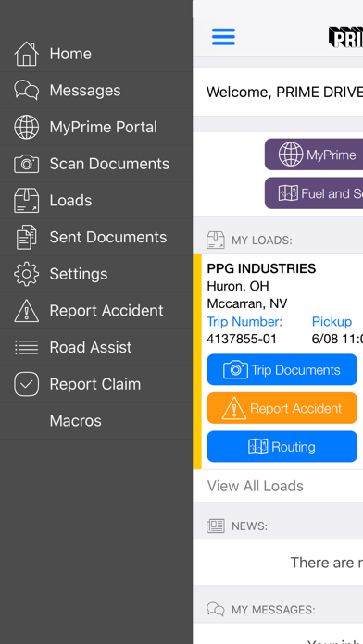Go to Loads in side menu

click(x=96, y=201)
